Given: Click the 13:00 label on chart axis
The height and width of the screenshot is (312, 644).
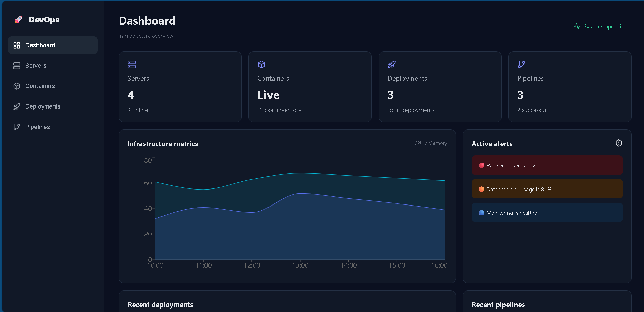Looking at the screenshot, I should click(x=300, y=265).
